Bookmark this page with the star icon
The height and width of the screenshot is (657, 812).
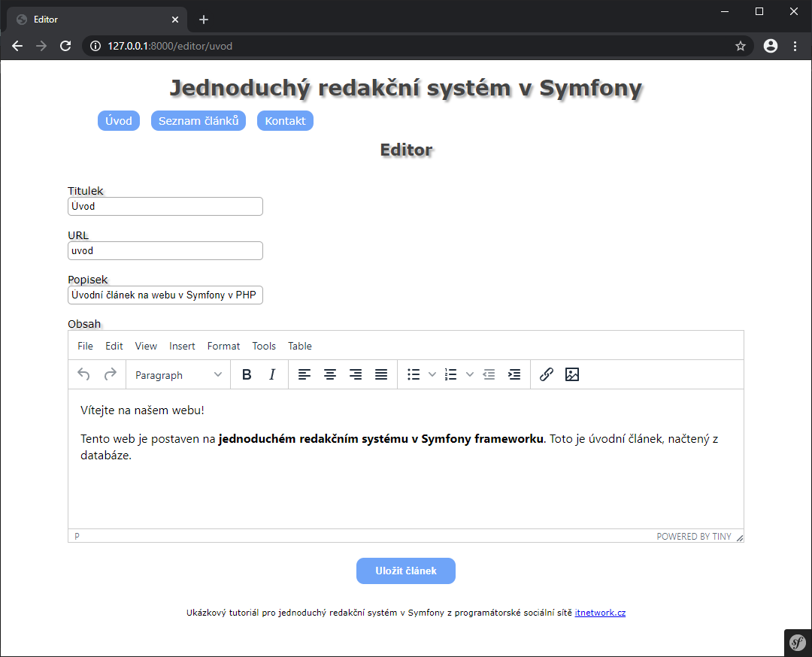(741, 46)
